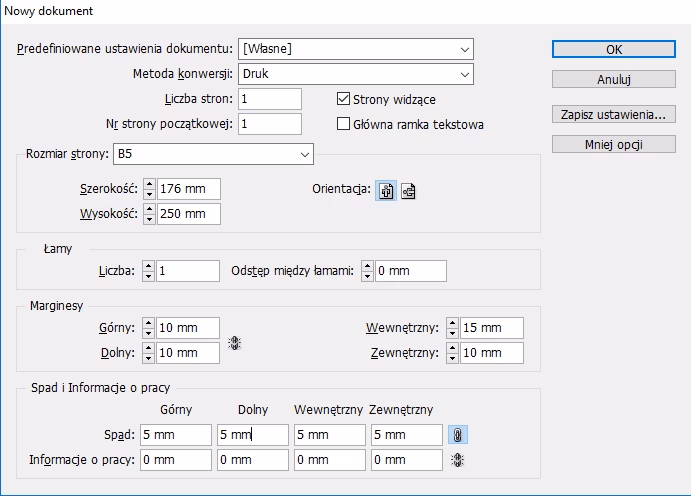The image size is (691, 496).
Task: Increase Górny margin with up arrow
Action: point(149,323)
